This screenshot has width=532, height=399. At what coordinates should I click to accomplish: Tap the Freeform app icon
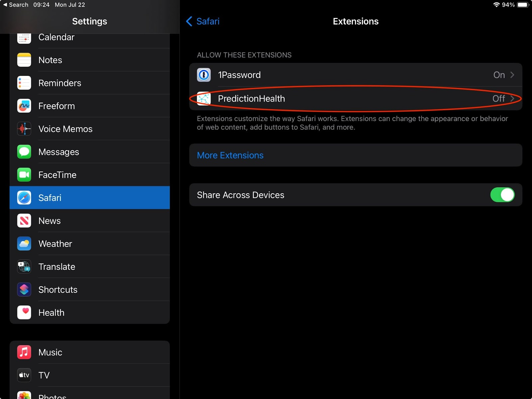[24, 106]
